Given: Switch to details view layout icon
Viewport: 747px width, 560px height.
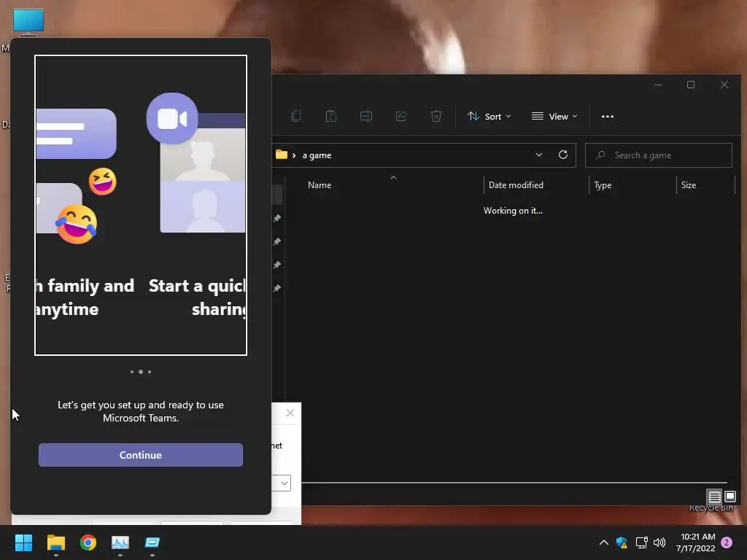Looking at the screenshot, I should (x=714, y=497).
